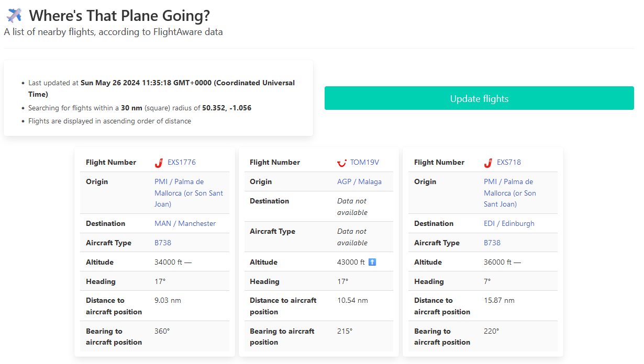
Task: Click the 'Where's That Plane Going?' heading
Action: pos(119,16)
